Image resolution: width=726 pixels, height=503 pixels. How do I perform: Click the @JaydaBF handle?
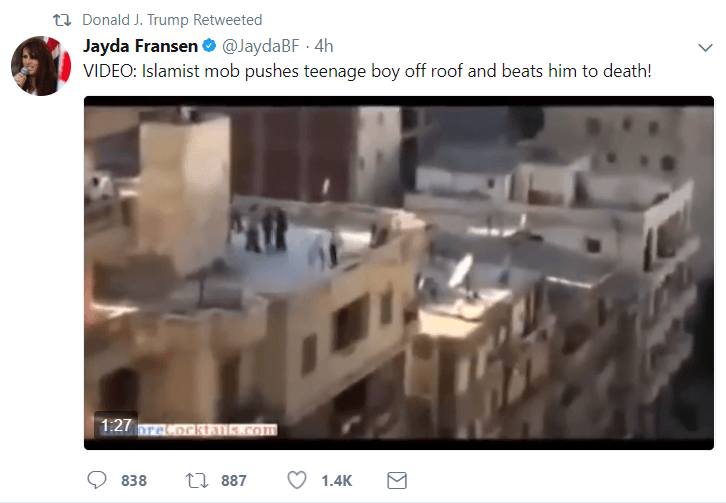tap(261, 46)
